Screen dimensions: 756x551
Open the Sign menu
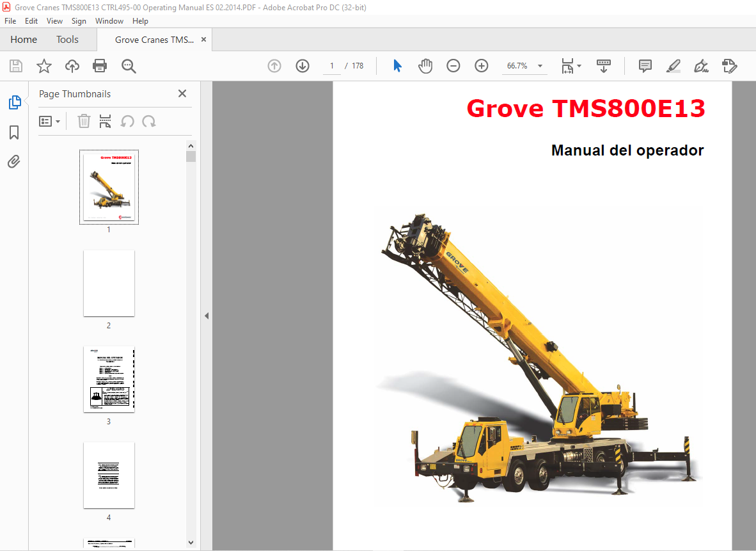[x=79, y=20]
